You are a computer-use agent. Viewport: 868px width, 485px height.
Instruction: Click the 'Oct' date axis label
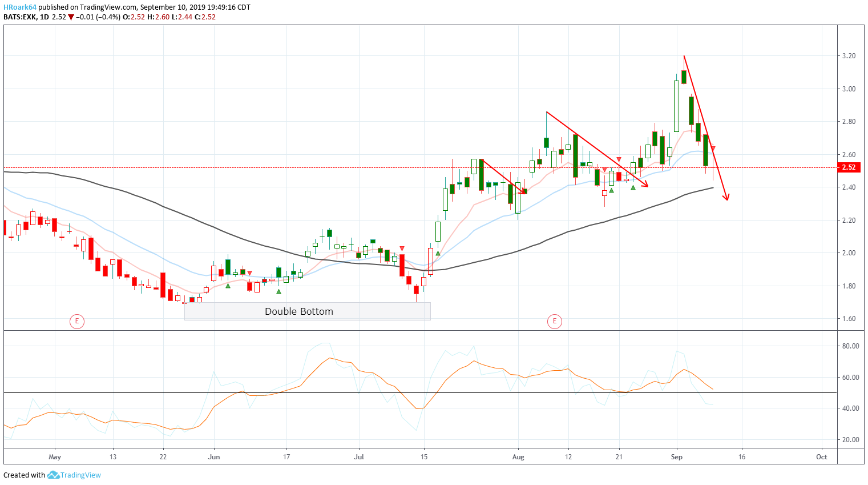click(822, 457)
